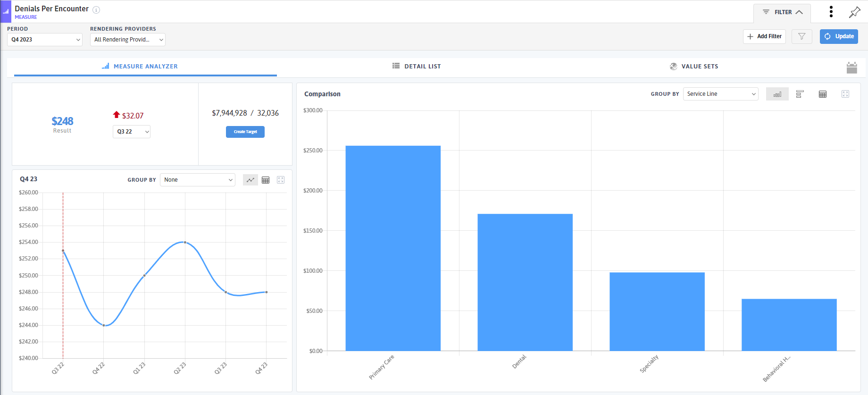
Task: Click the funnel filter icon button
Action: coord(801,36)
